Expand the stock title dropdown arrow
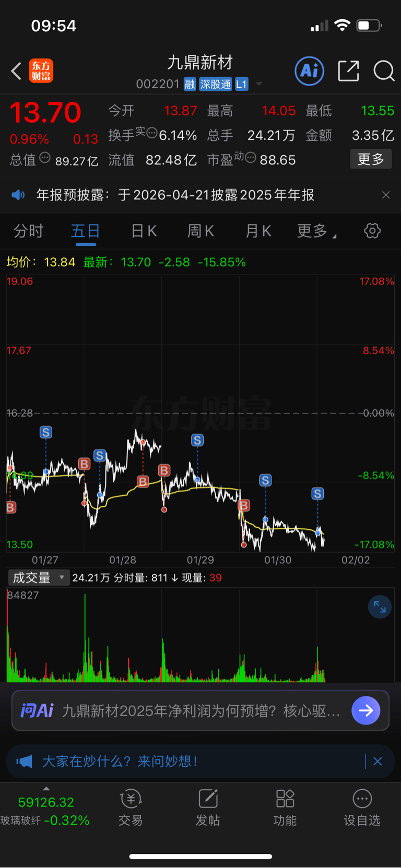Screen dimensions: 401x868 tap(259, 84)
